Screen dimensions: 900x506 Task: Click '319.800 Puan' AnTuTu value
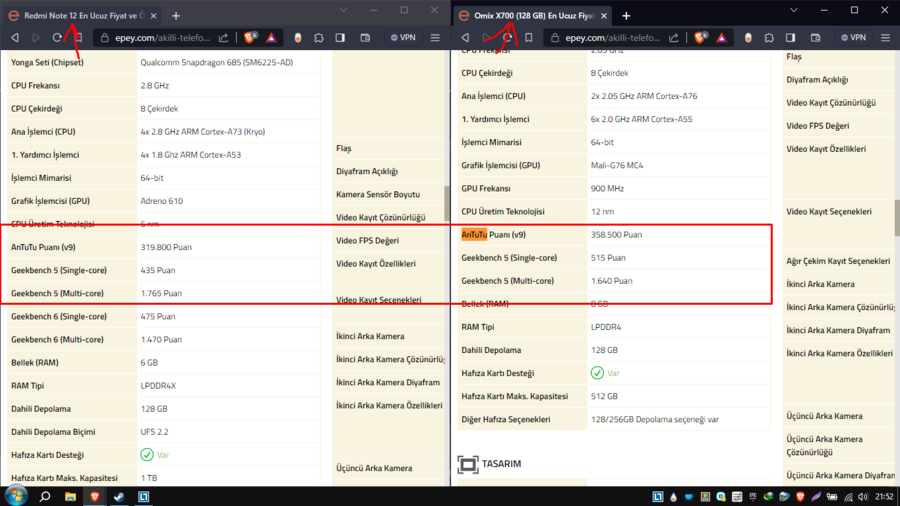(x=166, y=247)
